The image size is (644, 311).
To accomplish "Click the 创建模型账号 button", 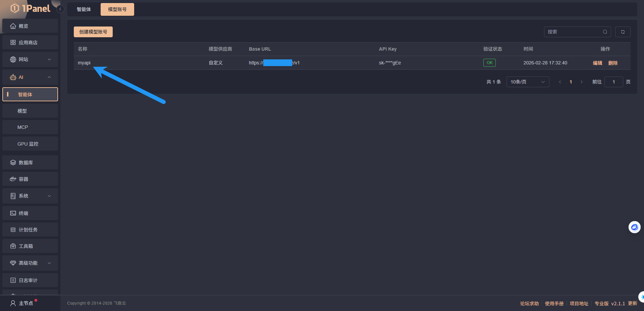I will (93, 32).
